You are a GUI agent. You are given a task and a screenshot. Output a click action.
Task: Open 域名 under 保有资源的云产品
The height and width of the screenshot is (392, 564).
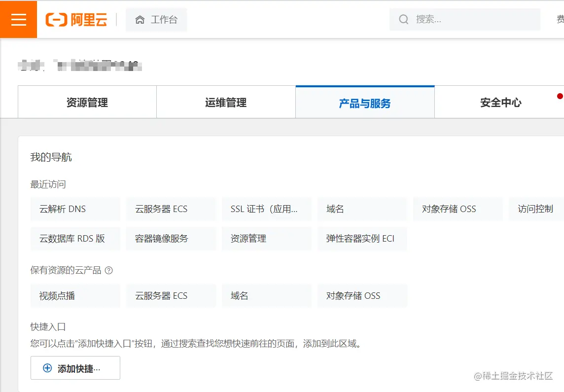point(267,296)
